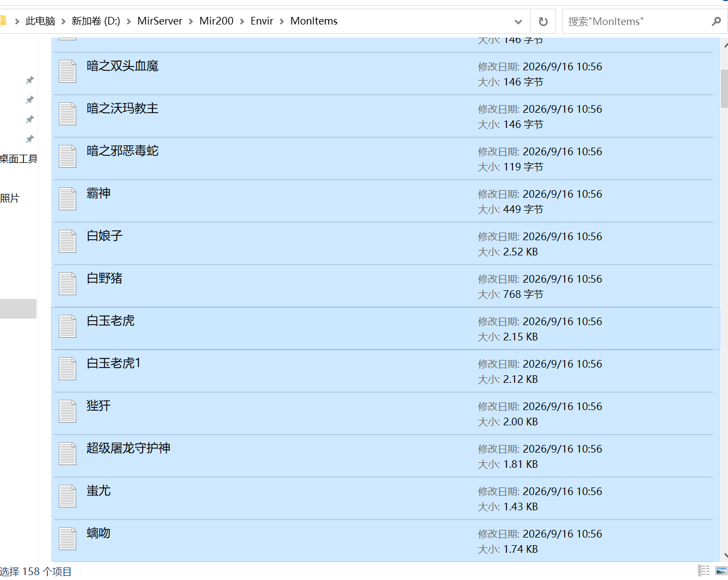The image size is (728, 580).
Task: Open the Mir200 breadcrumb folder
Action: (x=217, y=21)
